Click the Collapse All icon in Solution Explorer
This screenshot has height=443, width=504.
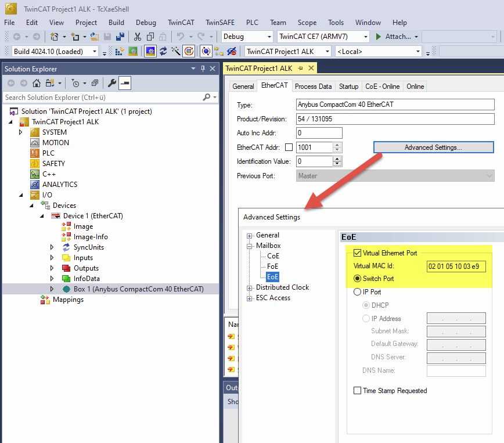coord(95,83)
